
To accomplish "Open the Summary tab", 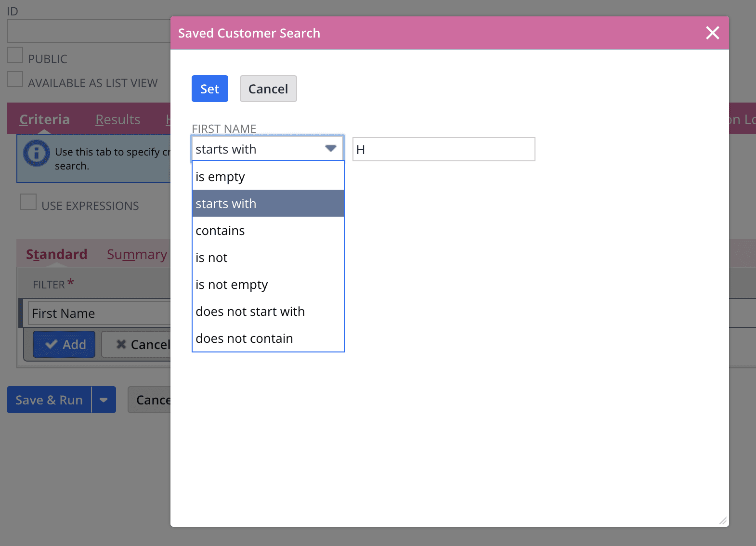I will pyautogui.click(x=136, y=254).
